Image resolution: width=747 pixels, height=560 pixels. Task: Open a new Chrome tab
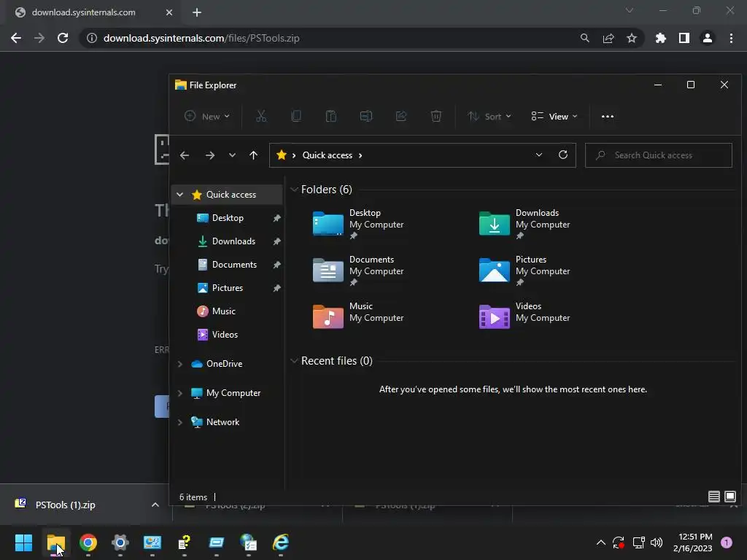click(x=197, y=12)
